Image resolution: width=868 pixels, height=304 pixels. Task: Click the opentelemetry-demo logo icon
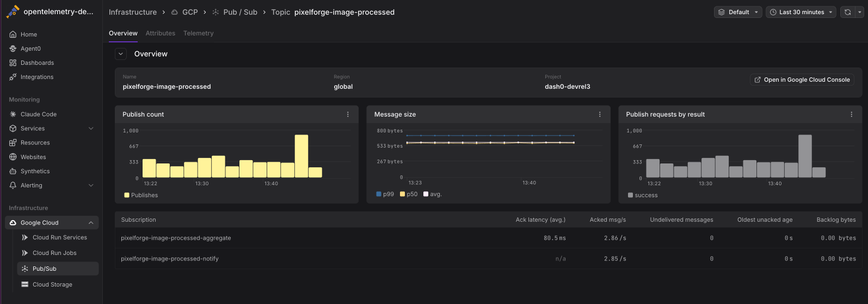pos(13,11)
